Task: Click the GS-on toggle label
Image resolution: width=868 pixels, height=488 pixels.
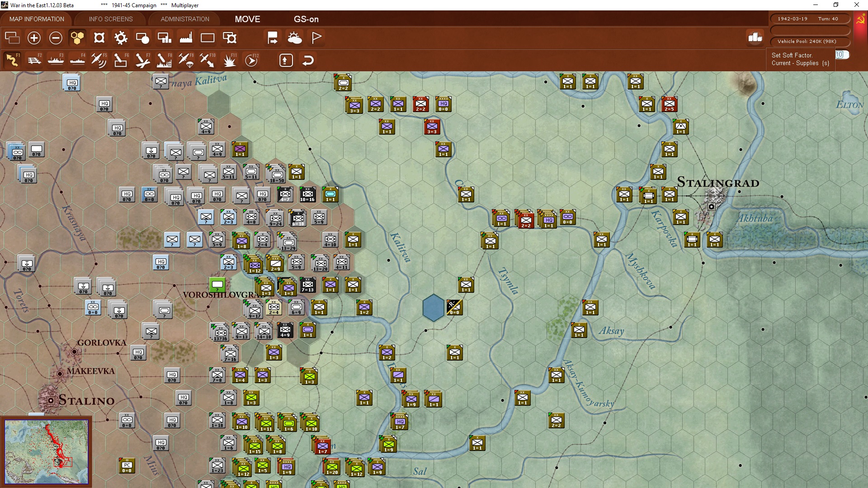Action: point(306,19)
